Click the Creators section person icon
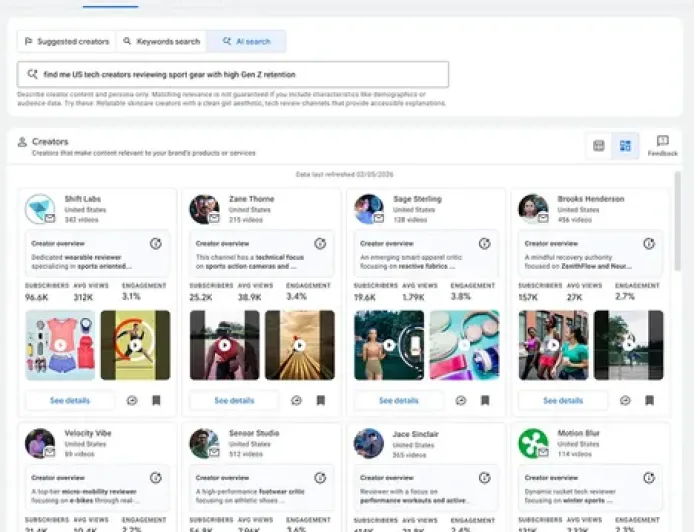694x532 pixels. pyautogui.click(x=22, y=142)
